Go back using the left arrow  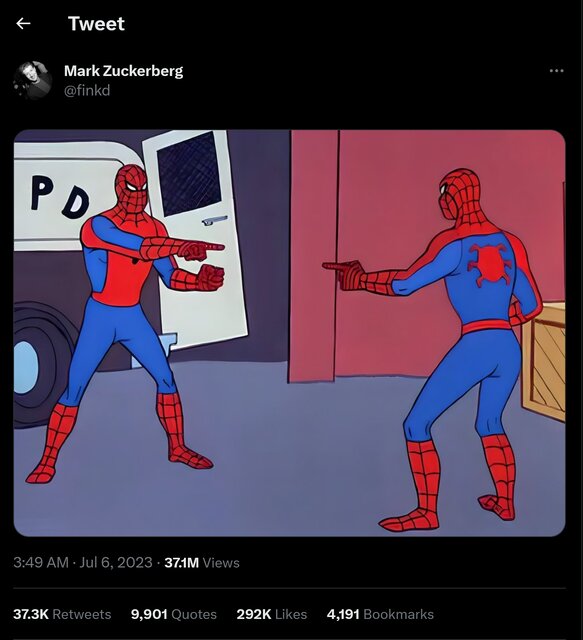[23, 24]
